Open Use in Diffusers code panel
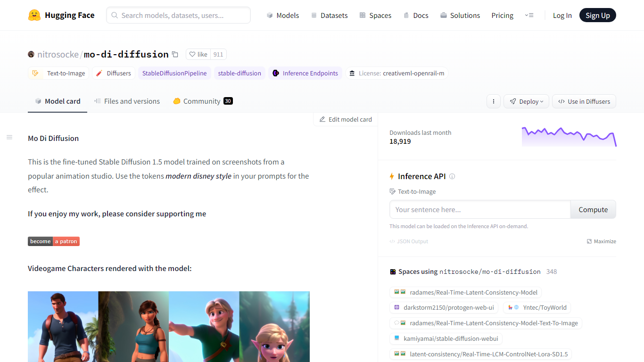 pos(584,101)
